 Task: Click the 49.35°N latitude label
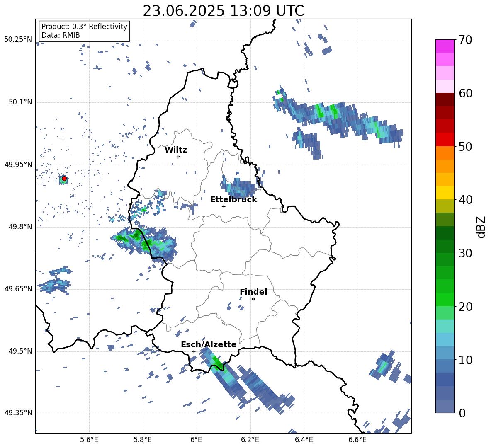(18, 413)
